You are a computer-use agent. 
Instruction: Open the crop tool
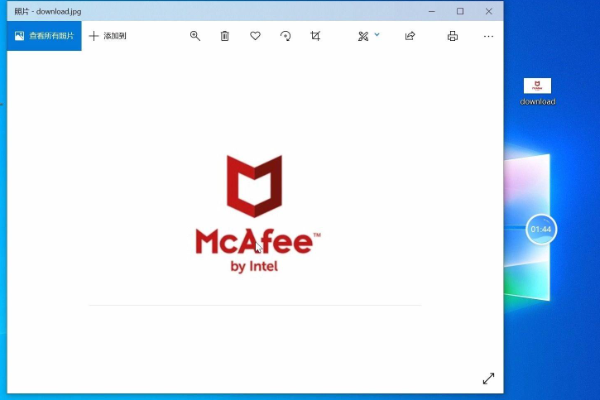click(315, 36)
